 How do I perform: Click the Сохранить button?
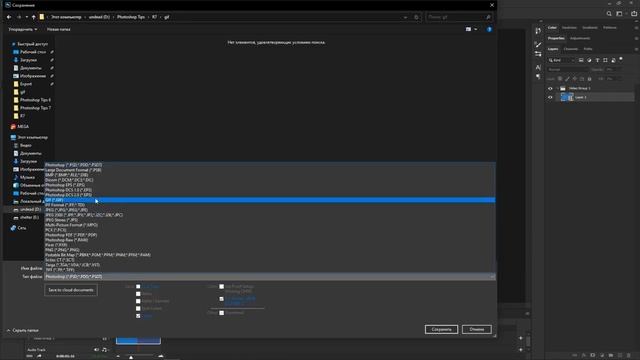441,329
